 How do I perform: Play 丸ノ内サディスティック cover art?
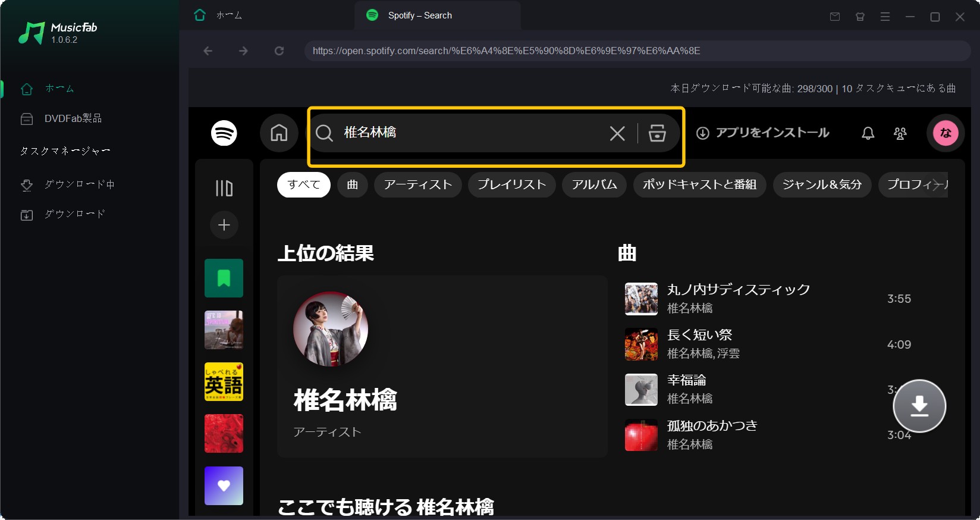(641, 299)
